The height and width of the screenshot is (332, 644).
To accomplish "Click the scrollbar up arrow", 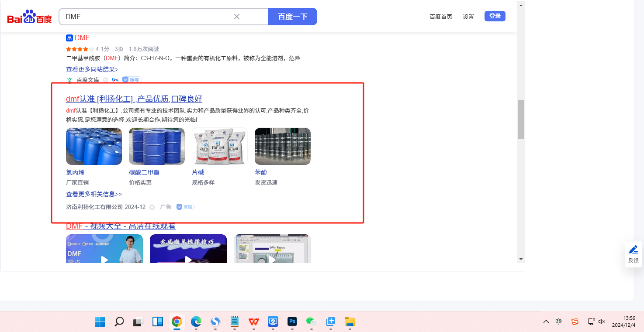I will pyautogui.click(x=521, y=5).
